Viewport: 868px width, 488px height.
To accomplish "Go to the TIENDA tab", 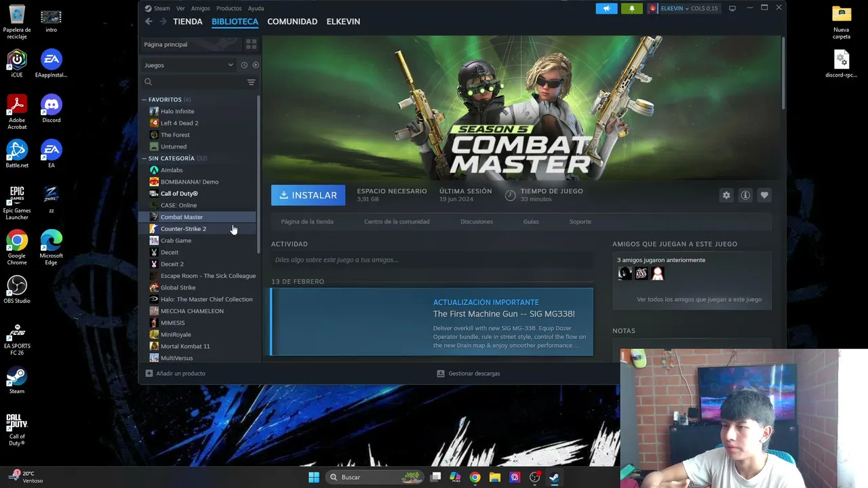I will (188, 22).
